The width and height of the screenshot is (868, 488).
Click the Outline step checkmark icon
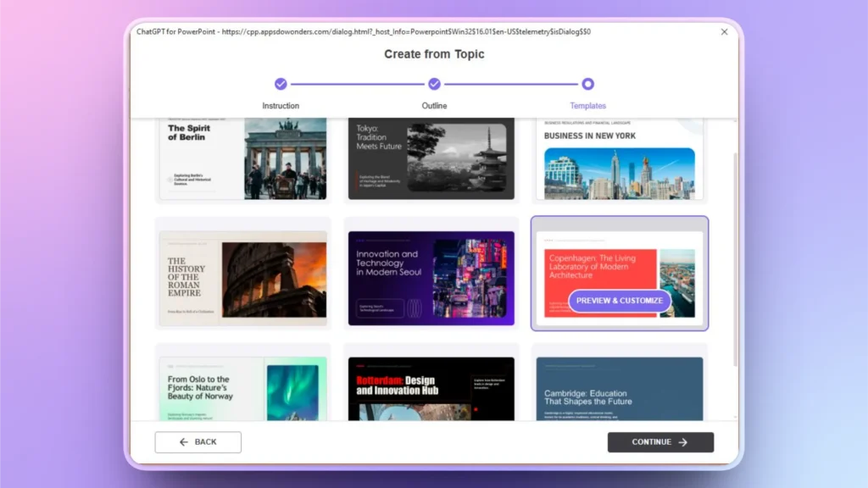(434, 85)
